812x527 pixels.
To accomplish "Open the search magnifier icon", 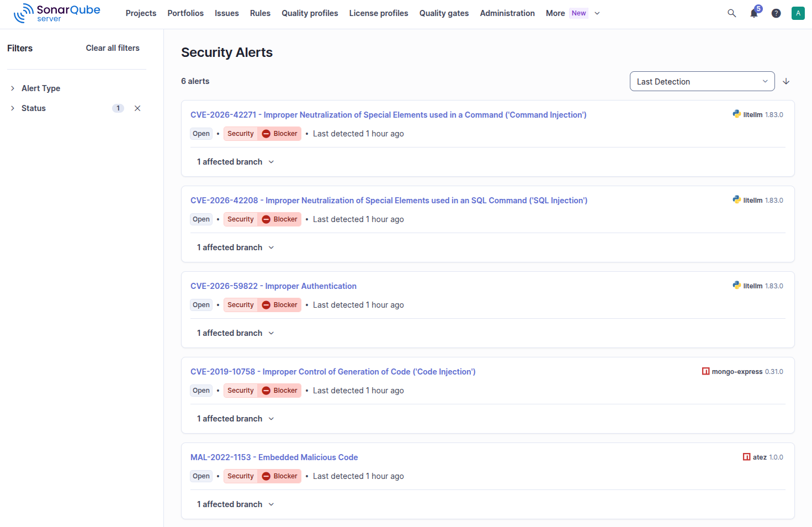I will (x=732, y=13).
